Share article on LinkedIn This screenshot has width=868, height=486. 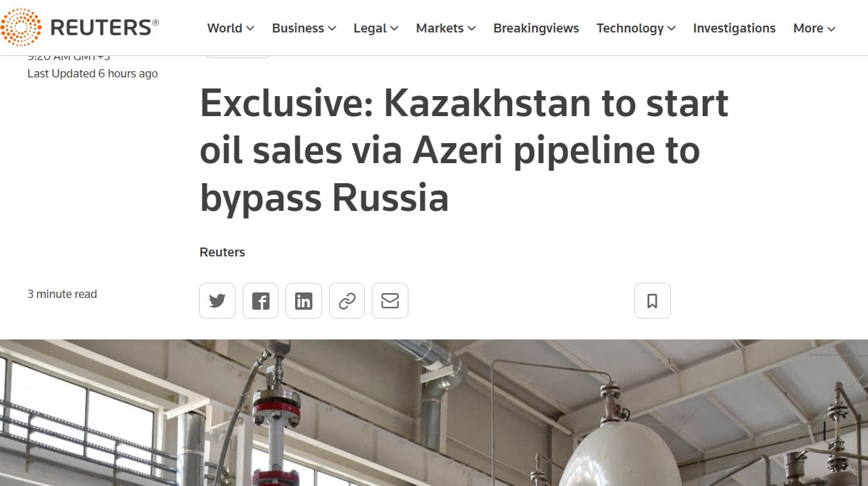coord(303,301)
